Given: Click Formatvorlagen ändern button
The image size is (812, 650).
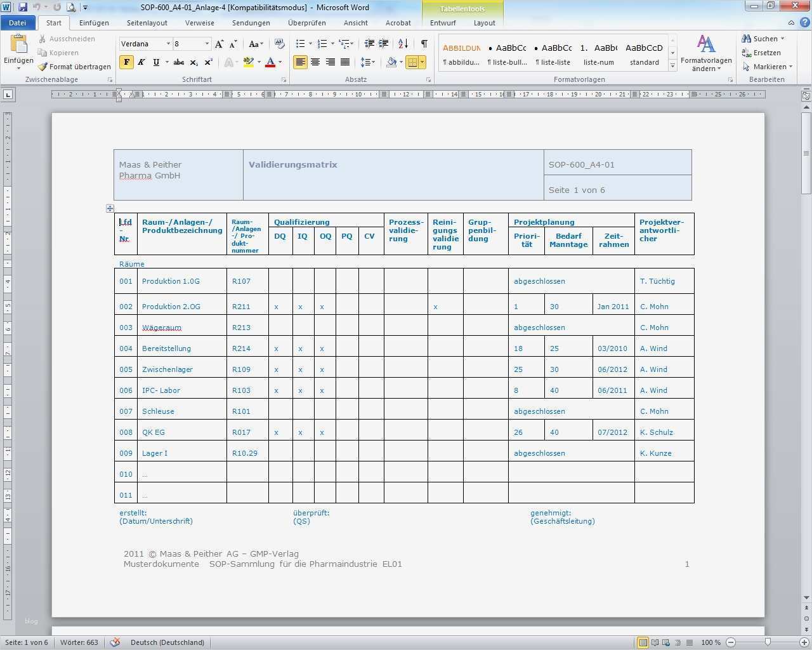Looking at the screenshot, I should (x=706, y=53).
